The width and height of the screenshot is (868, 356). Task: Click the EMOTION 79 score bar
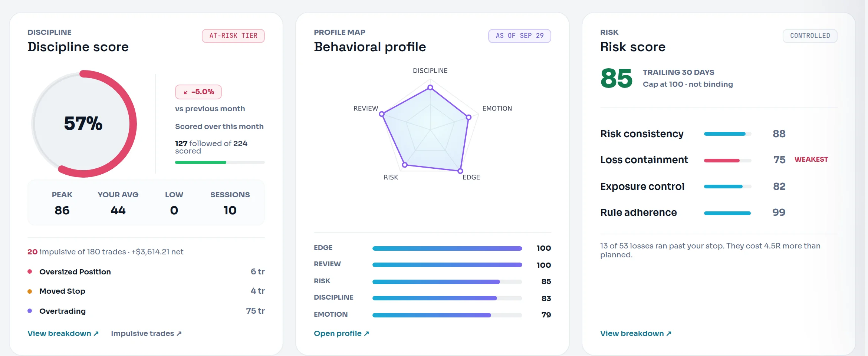[447, 315]
